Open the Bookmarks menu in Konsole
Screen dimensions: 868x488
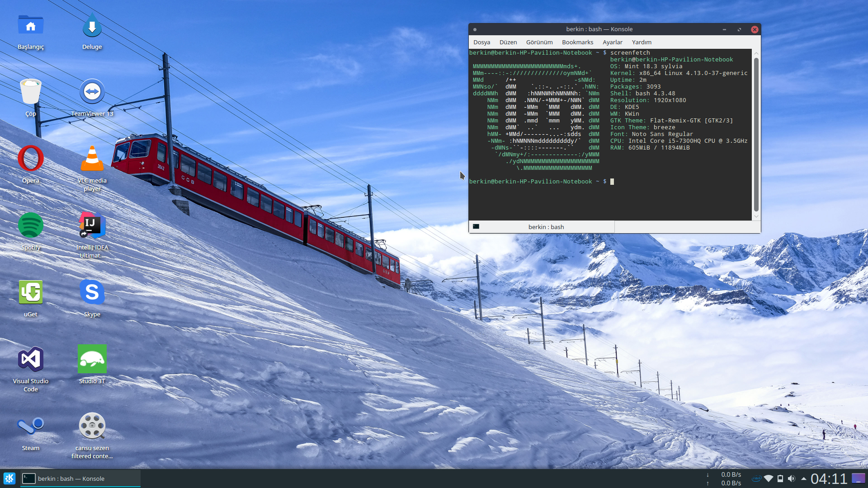(x=578, y=42)
